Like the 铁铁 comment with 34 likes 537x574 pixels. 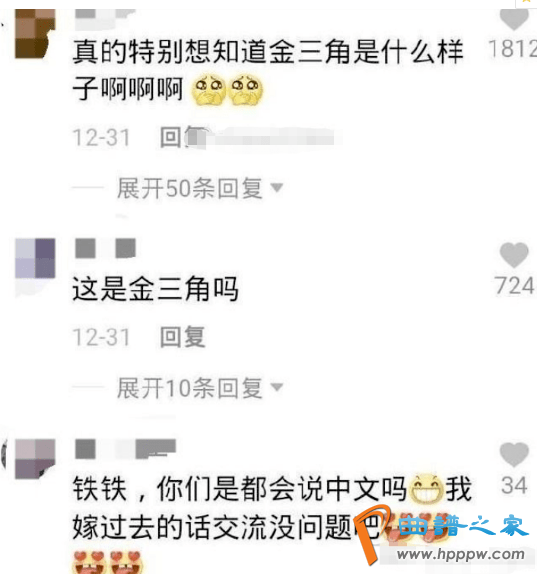tap(514, 455)
